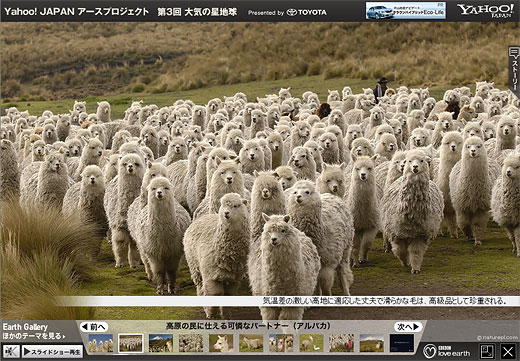Screen dimensions: 520x361
Task: Click the Yahoo! Japan logo
Action: (x=485, y=11)
